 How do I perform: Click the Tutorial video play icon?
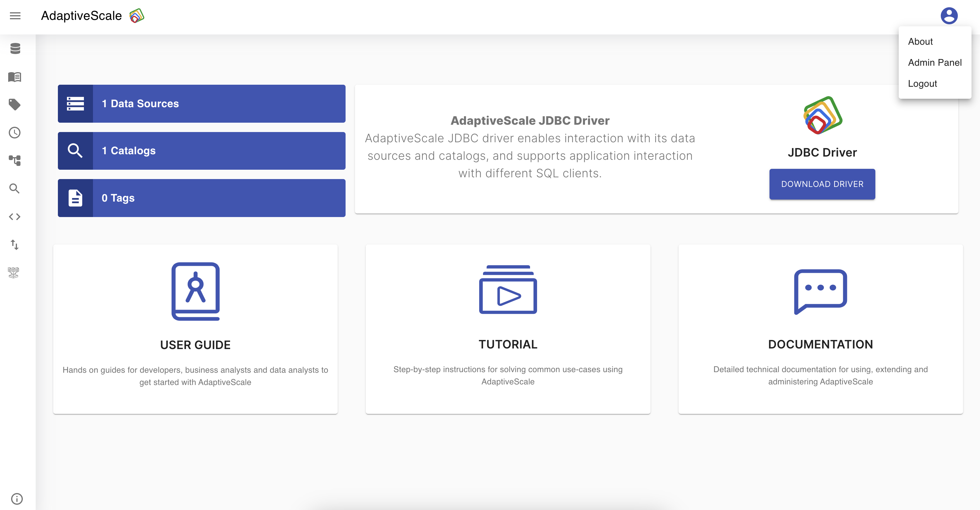coord(508,289)
